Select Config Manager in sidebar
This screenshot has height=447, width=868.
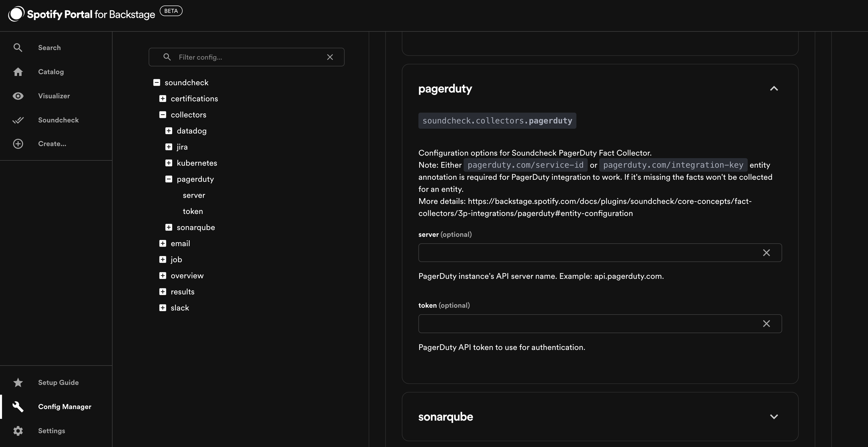coord(65,407)
